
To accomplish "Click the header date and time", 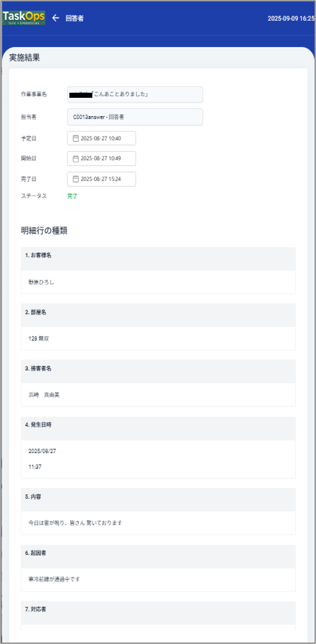I will point(291,18).
